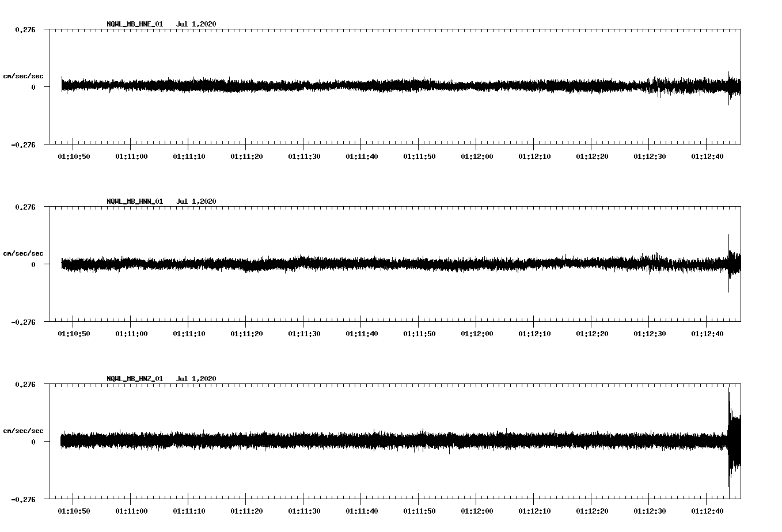The image size is (782, 532).
Task: Click time label 01:12:40 under HNZ plot
Action: click(707, 511)
